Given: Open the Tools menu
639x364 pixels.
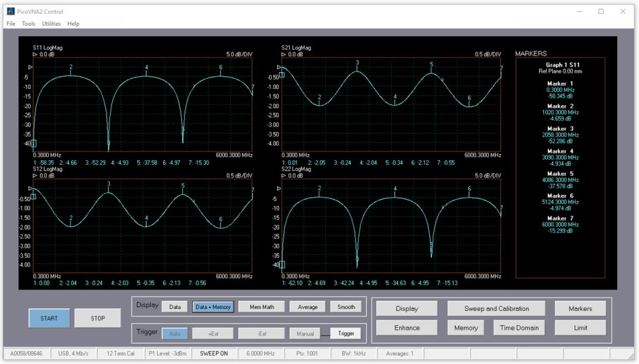Looking at the screenshot, I should pos(29,24).
